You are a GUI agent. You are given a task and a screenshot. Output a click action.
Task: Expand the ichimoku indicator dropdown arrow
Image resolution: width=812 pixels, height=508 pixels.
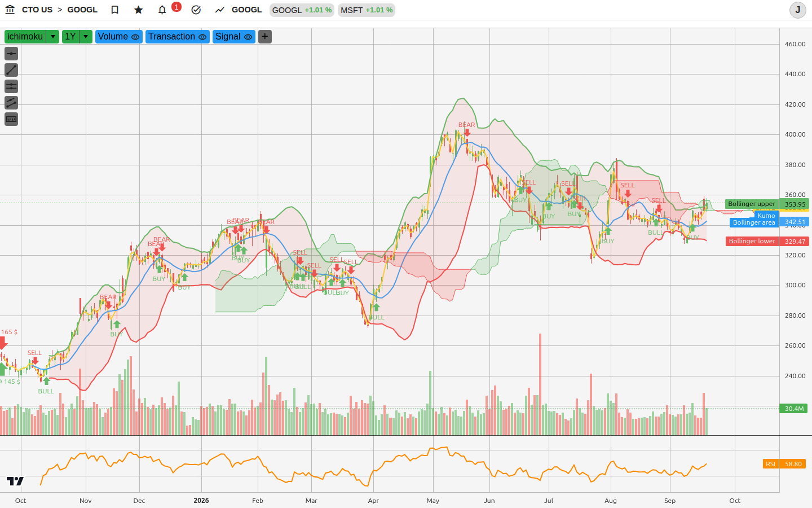coord(53,37)
